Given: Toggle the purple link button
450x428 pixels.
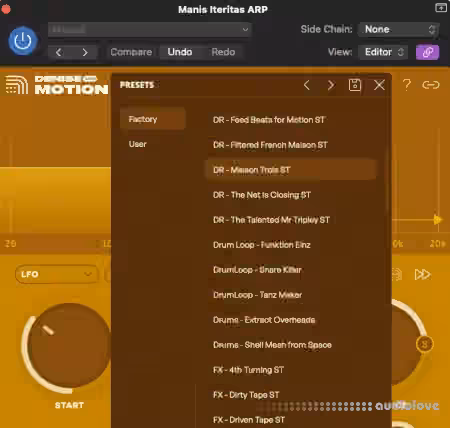Looking at the screenshot, I should coord(427,52).
